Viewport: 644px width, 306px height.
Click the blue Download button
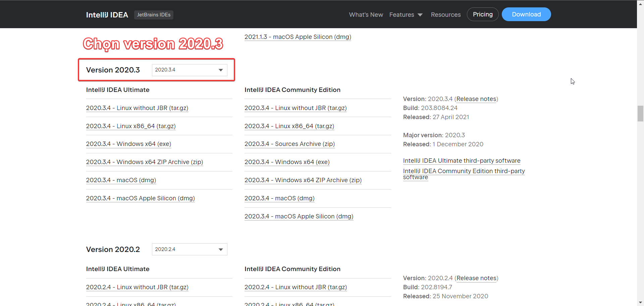(x=526, y=14)
